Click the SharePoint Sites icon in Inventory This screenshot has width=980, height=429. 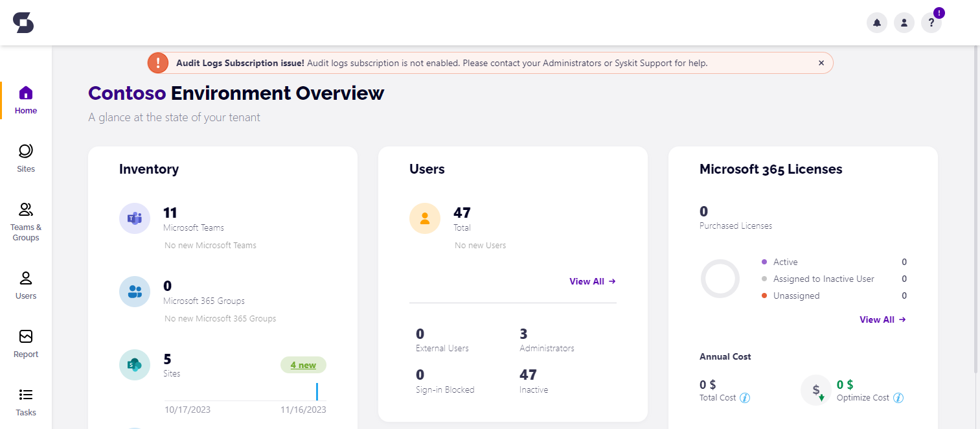(134, 364)
